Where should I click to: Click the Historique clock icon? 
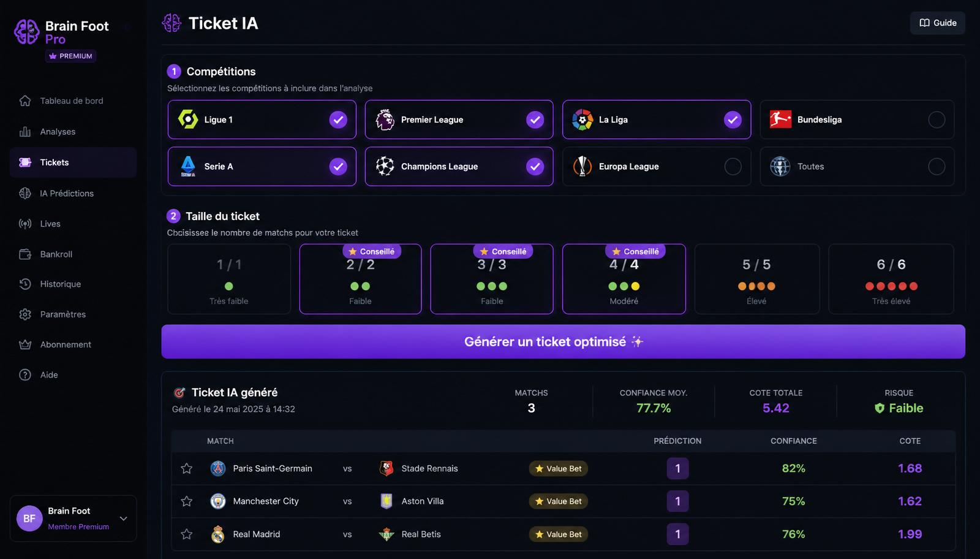[x=25, y=284]
